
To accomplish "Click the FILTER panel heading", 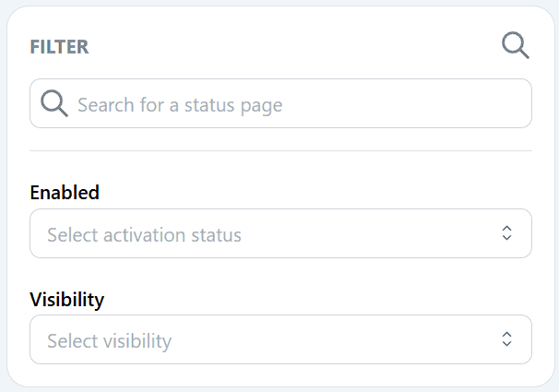I will pyautogui.click(x=59, y=47).
